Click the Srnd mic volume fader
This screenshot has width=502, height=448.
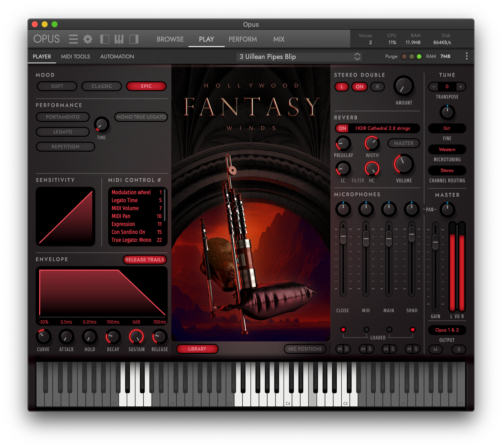tap(412, 234)
